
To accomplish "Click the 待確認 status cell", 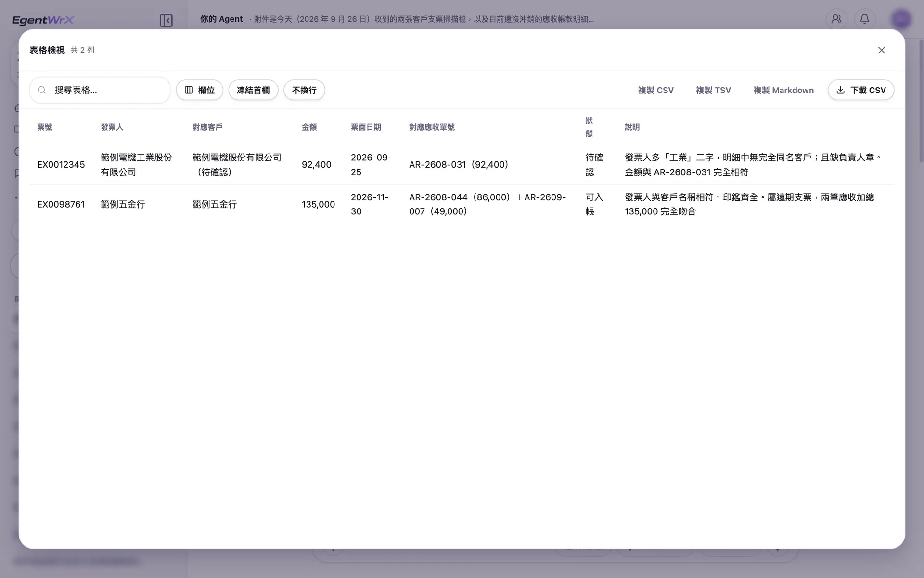I will (594, 165).
